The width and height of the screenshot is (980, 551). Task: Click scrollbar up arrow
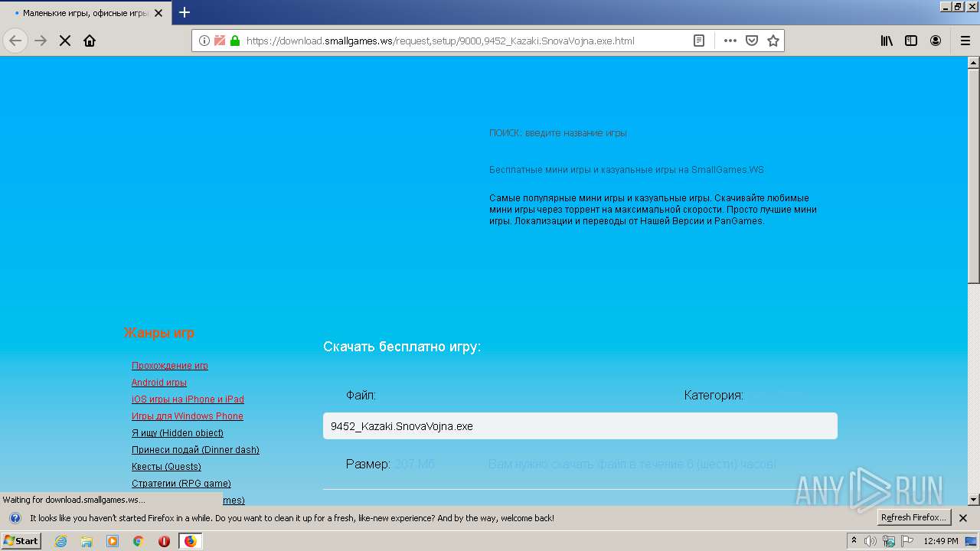974,62
